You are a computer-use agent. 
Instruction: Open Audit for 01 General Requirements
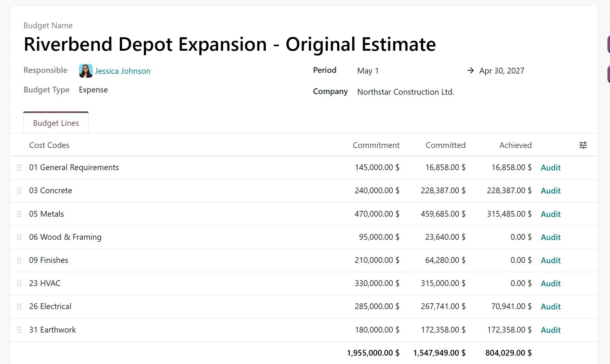point(551,168)
